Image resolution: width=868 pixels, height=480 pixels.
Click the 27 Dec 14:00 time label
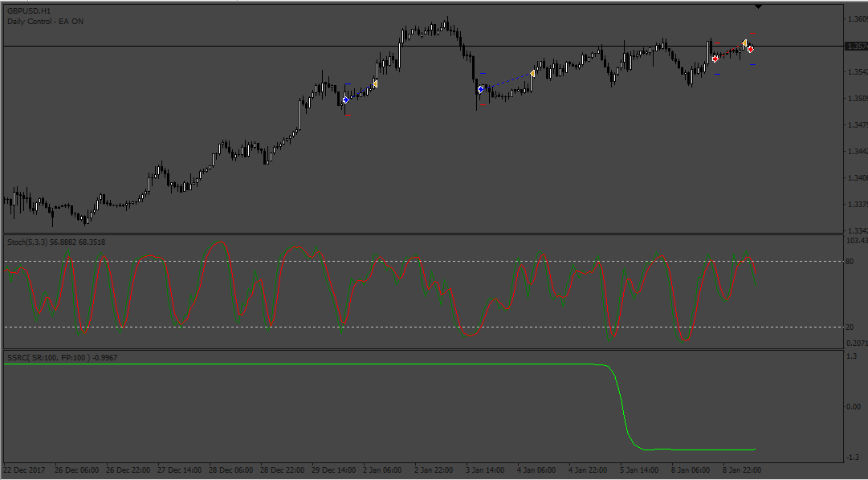[x=179, y=470]
